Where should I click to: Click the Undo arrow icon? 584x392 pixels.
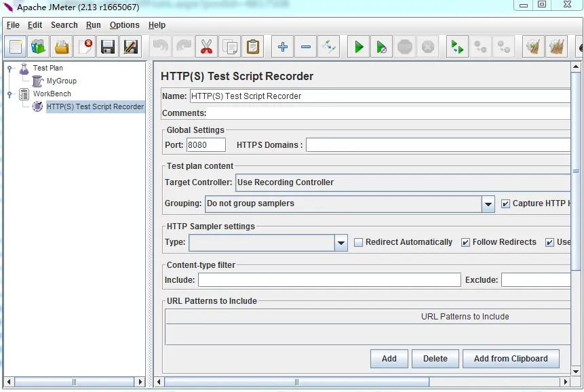click(x=161, y=47)
